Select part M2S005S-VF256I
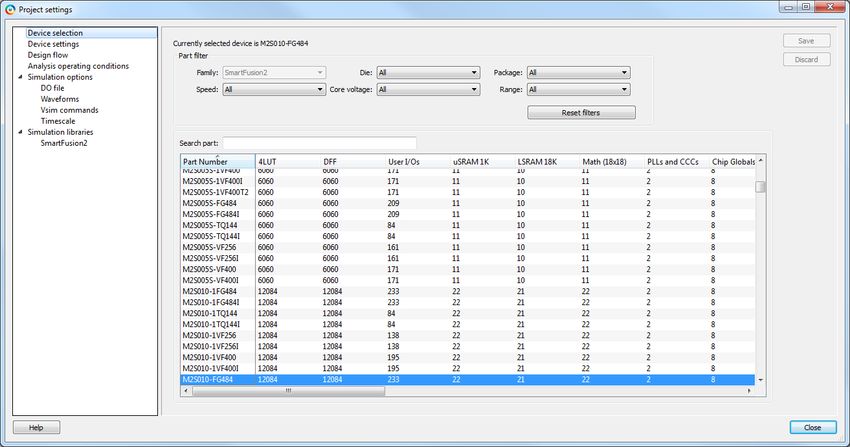 (467, 258)
